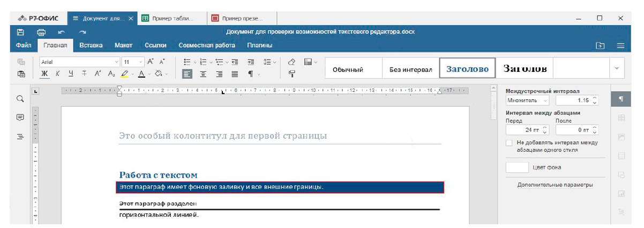Image resolution: width=644 pixels, height=228 pixels.
Task: Open the 'Множитель' line spacing combo box
Action: (x=527, y=100)
